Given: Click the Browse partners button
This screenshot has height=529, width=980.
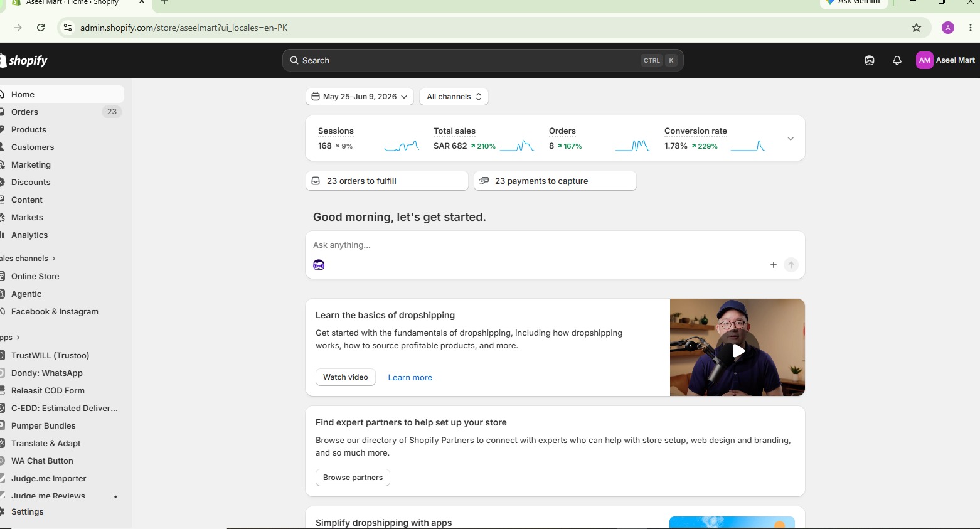Looking at the screenshot, I should [353, 478].
